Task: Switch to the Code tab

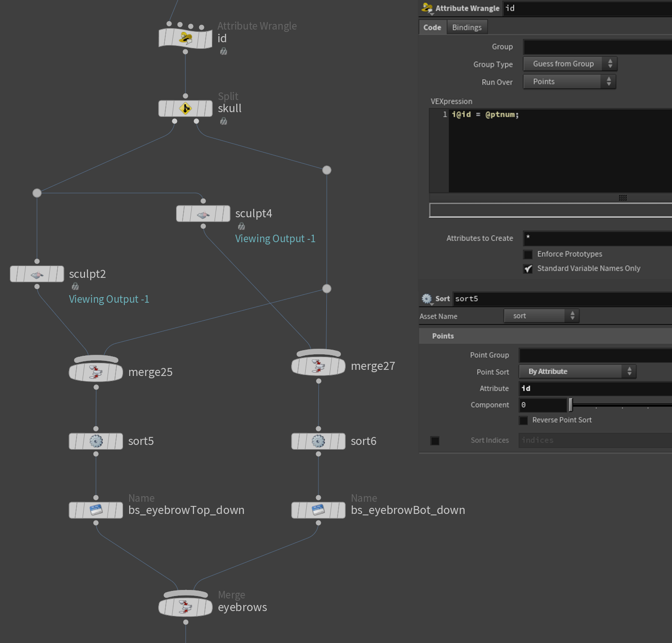Action: click(432, 27)
